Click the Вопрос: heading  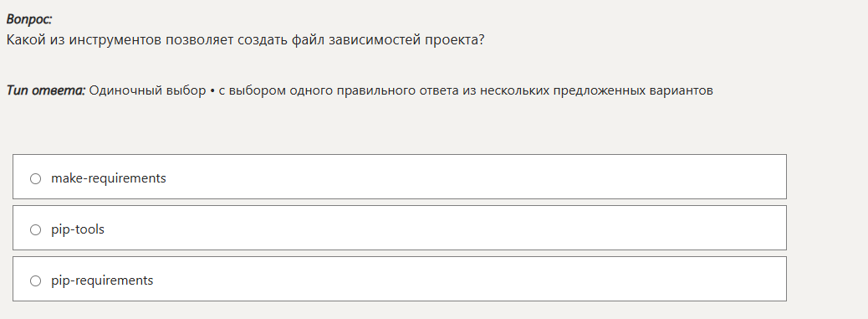click(x=28, y=19)
